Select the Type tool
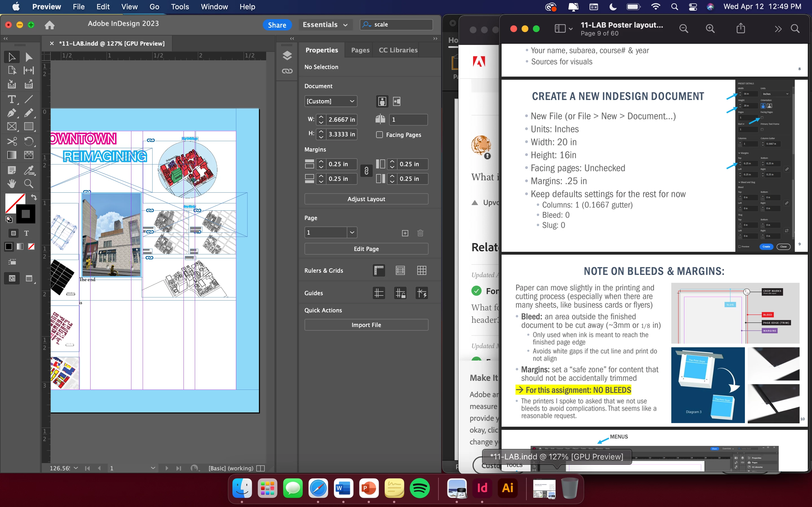This screenshot has width=812, height=507. pos(11,99)
